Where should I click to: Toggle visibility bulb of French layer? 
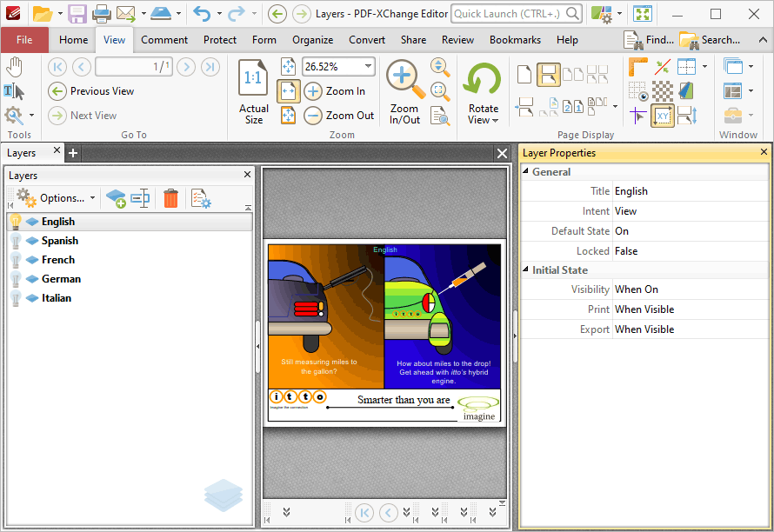(x=16, y=260)
